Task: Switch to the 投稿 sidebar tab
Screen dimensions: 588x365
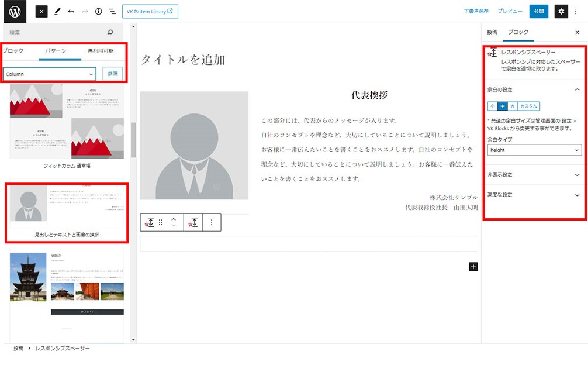Action: pyautogui.click(x=492, y=33)
